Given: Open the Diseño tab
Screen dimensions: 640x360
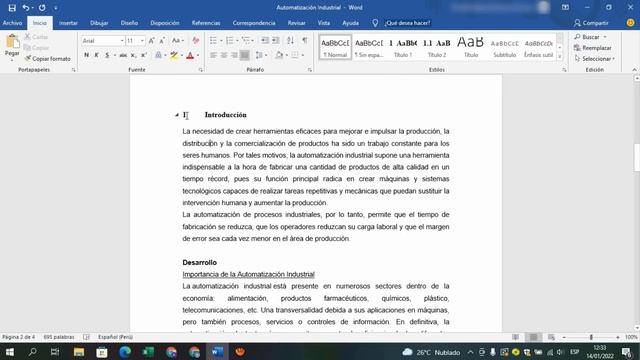Looking at the screenshot, I should (129, 23).
